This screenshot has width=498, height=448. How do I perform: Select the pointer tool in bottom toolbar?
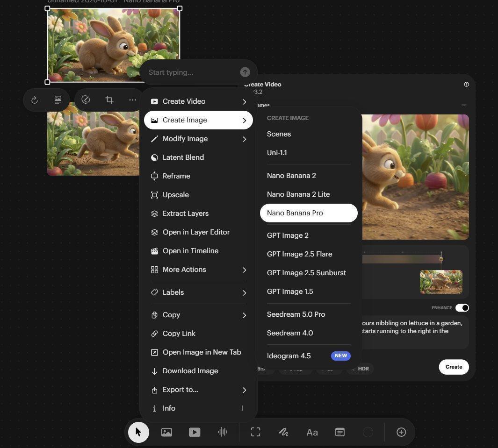[x=138, y=432]
